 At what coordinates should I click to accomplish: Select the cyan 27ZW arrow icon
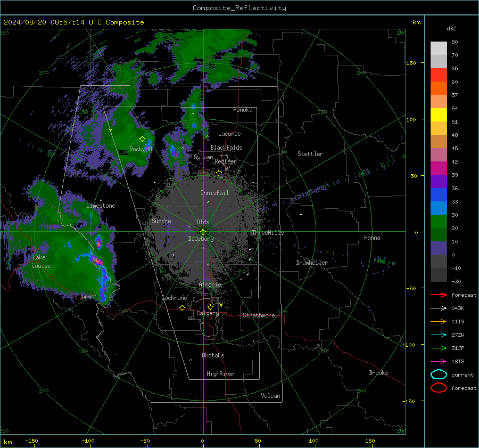439,335
